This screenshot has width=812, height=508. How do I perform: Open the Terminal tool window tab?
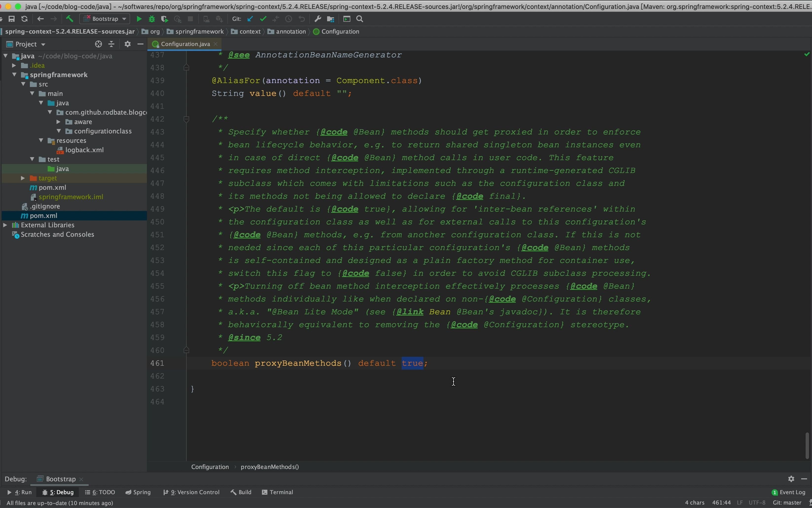(277, 492)
